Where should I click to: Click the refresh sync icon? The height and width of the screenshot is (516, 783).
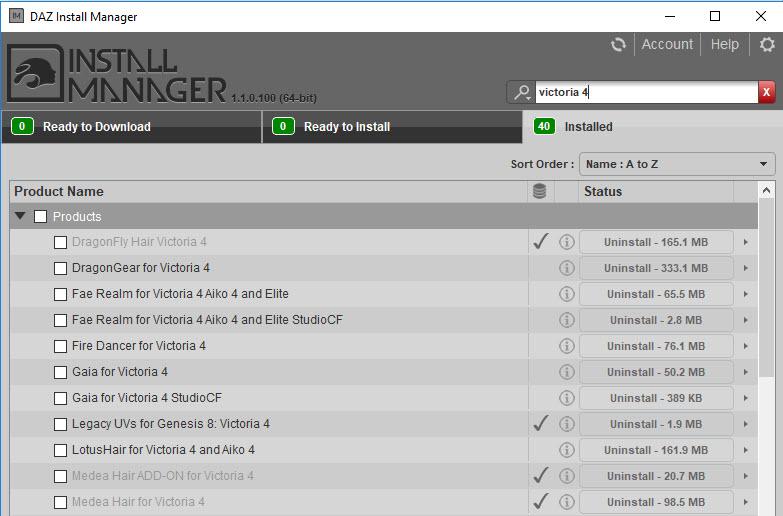pyautogui.click(x=618, y=44)
